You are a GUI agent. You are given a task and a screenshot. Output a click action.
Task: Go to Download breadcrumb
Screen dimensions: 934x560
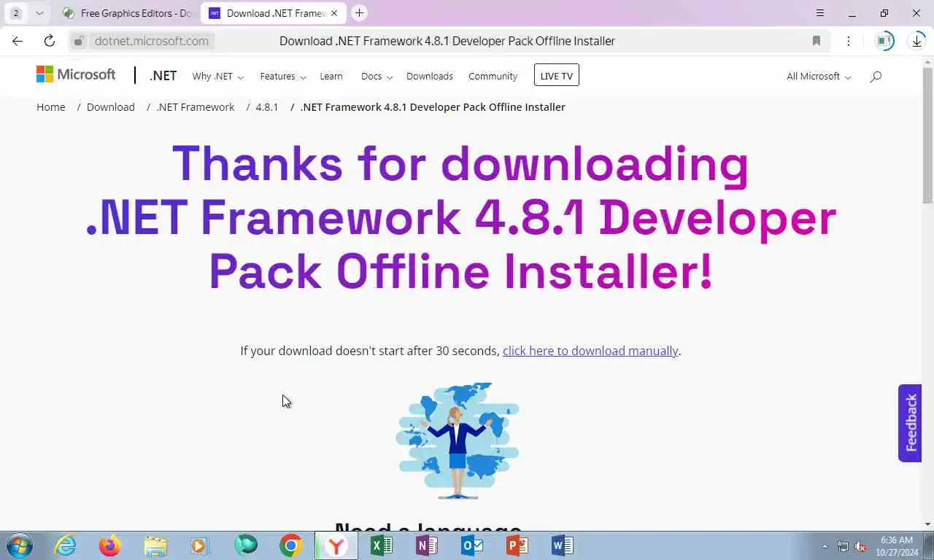point(111,106)
